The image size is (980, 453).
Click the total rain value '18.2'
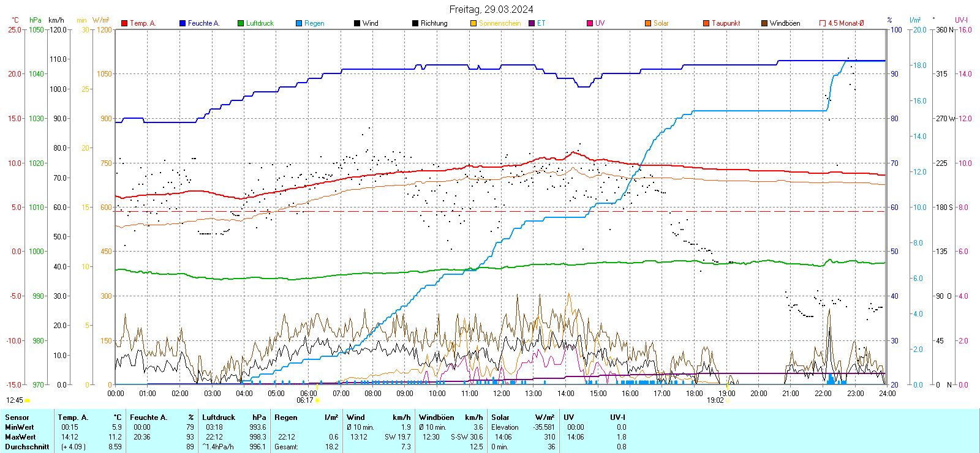click(331, 447)
